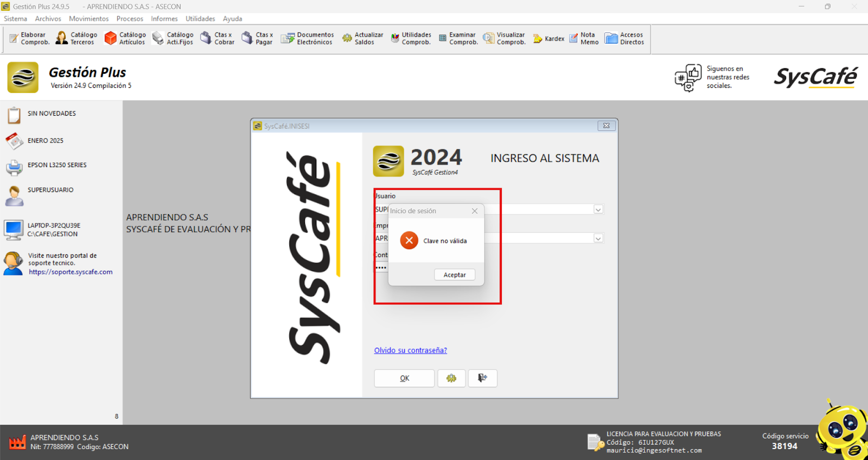868x460 pixels.
Task: Click the Olvido su contraseña link
Action: pyautogui.click(x=410, y=350)
